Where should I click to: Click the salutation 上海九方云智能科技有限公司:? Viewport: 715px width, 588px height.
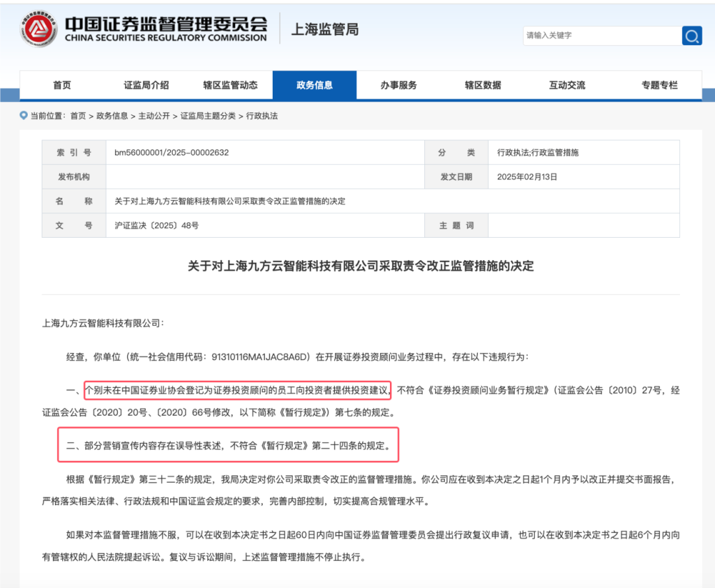tap(103, 323)
